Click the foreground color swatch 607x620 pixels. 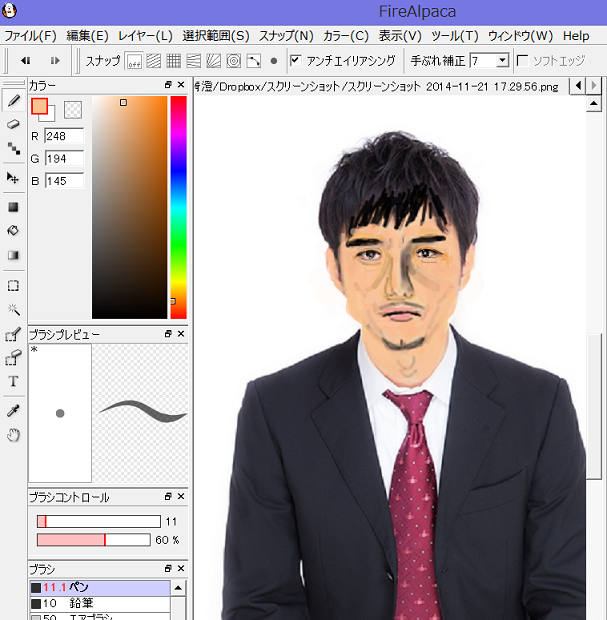coord(39,106)
